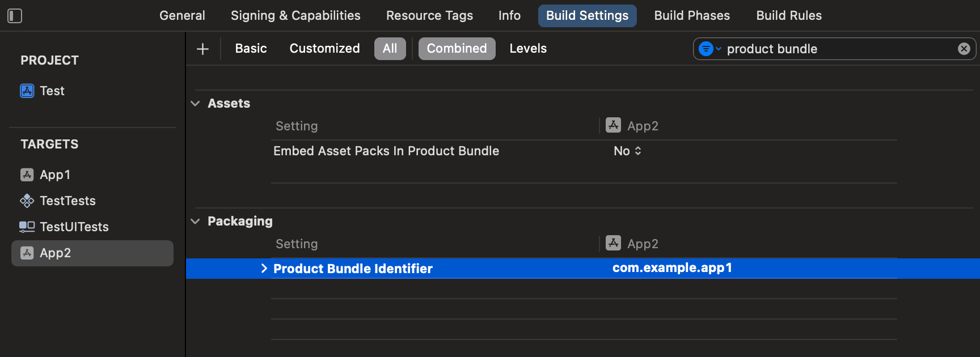Collapse the Packaging section

tap(195, 222)
